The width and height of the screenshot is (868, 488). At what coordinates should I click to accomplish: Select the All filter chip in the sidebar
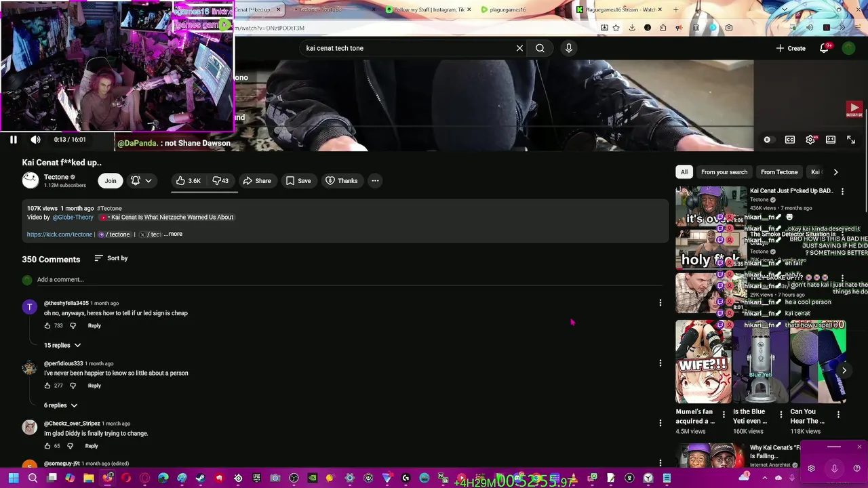pyautogui.click(x=684, y=172)
